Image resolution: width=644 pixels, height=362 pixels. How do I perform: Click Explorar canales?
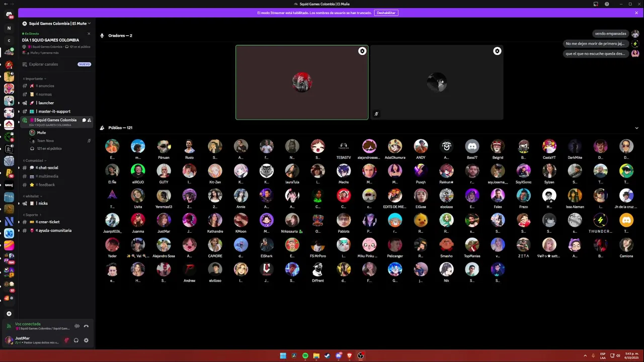pos(56,64)
